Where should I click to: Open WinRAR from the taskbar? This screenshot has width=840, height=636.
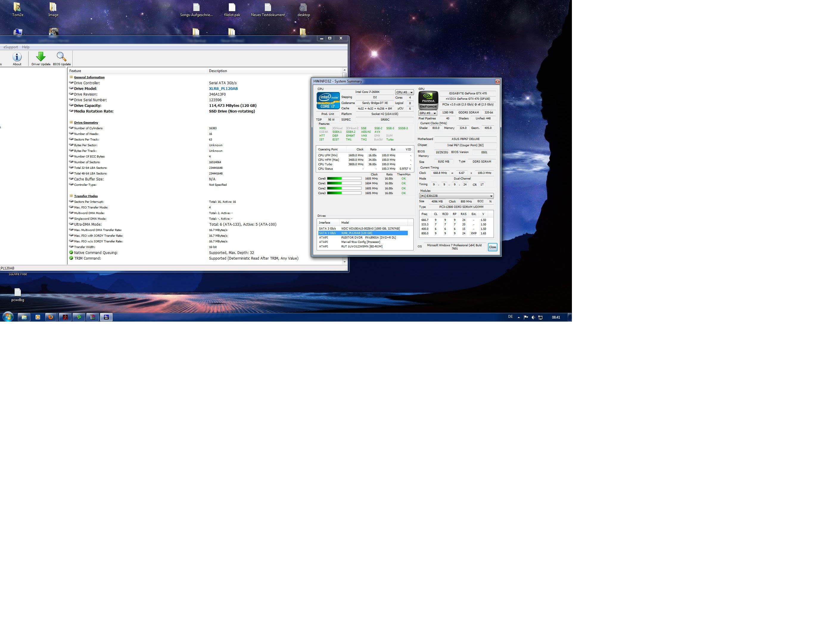[93, 317]
